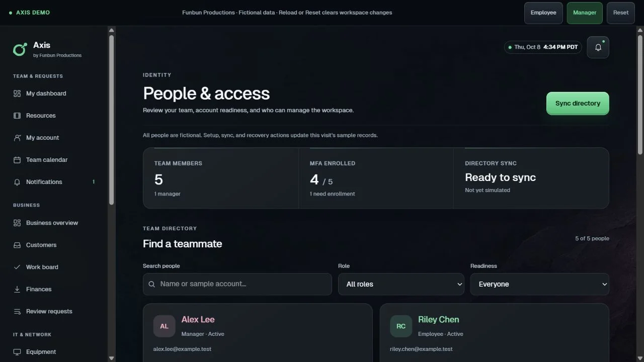This screenshot has height=362, width=644.
Task: Open the Readiness dropdown showing Everyone
Action: coord(539,284)
